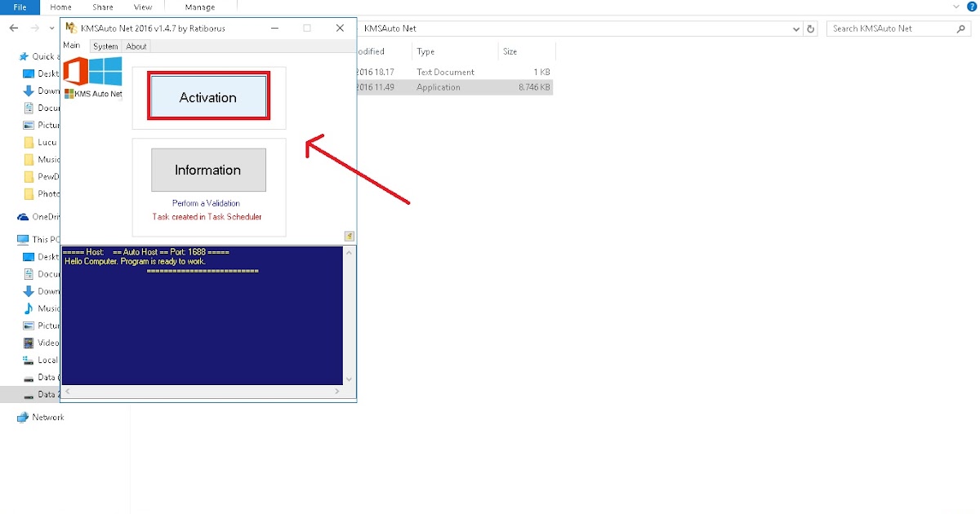The height and width of the screenshot is (514, 980).
Task: Click the Task created in Task Scheduler link
Action: (207, 217)
